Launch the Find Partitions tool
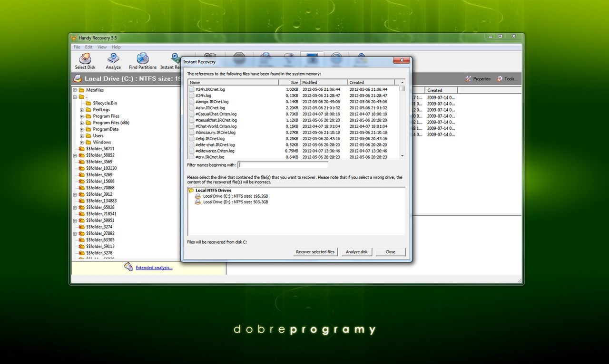Image resolution: width=609 pixels, height=364 pixels. pyautogui.click(x=143, y=61)
